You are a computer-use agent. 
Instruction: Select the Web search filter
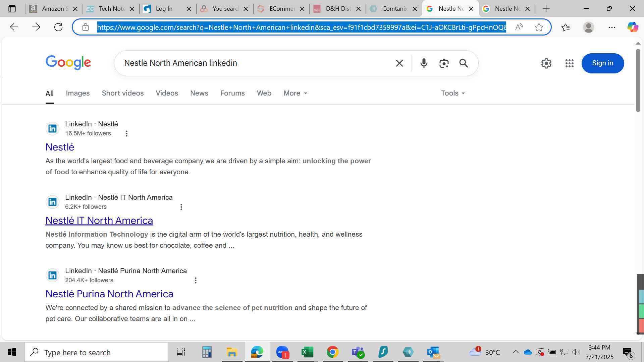point(264,93)
